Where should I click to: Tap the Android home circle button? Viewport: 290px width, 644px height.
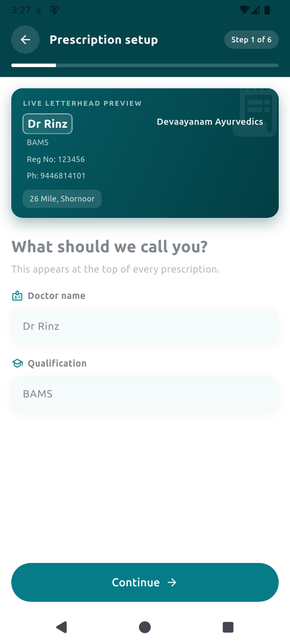[145, 627]
